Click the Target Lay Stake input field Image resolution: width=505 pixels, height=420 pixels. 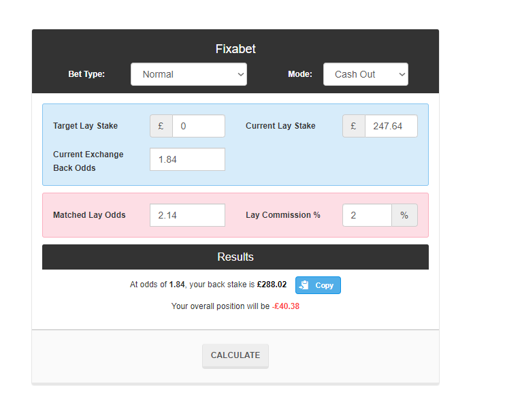click(x=199, y=126)
